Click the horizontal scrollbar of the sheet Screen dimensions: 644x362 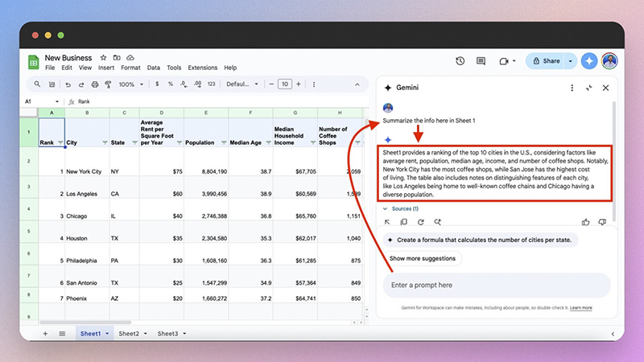tap(85, 323)
